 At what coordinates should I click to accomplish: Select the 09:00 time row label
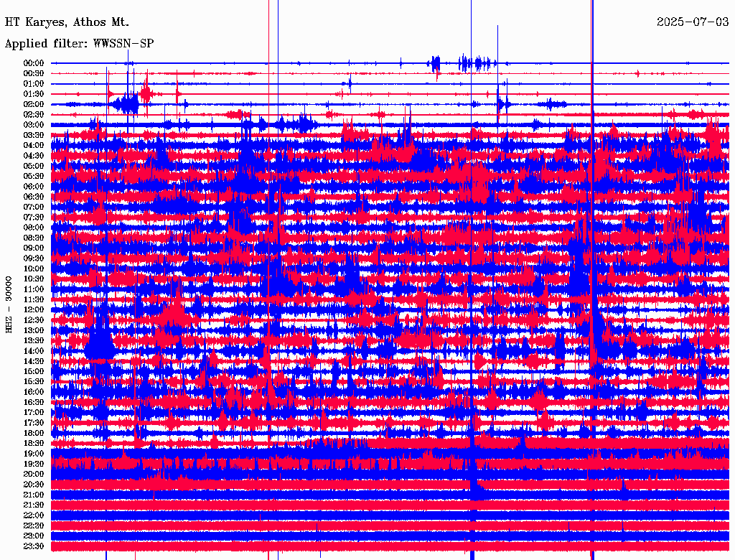coord(34,248)
